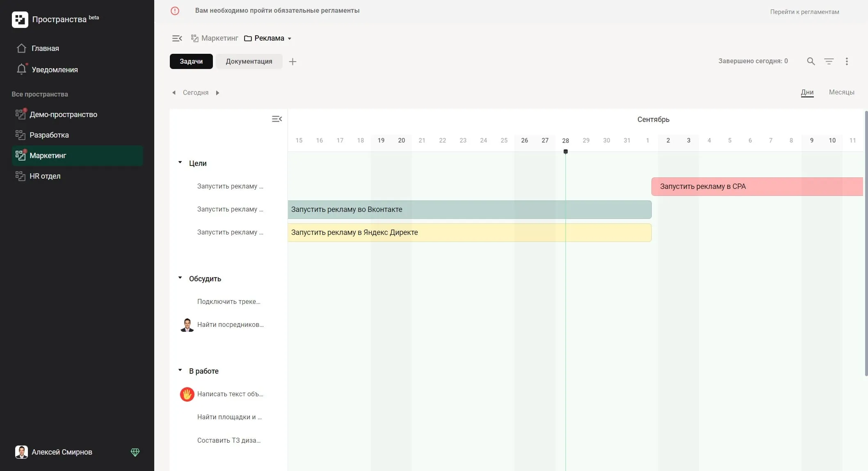Click the diamond premium icon

pos(135,452)
